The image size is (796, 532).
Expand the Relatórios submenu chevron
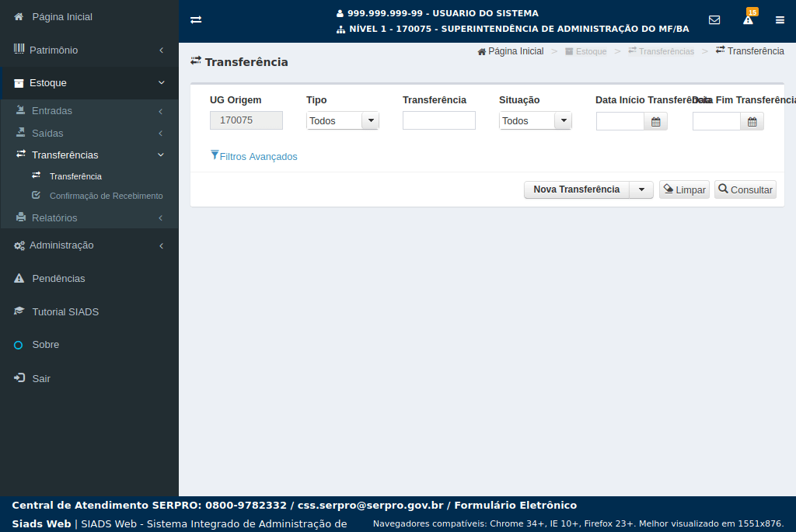(160, 218)
